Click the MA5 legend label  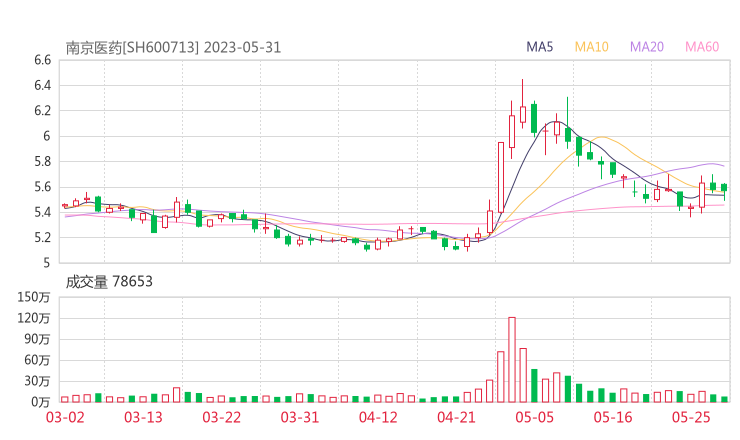tap(539, 47)
